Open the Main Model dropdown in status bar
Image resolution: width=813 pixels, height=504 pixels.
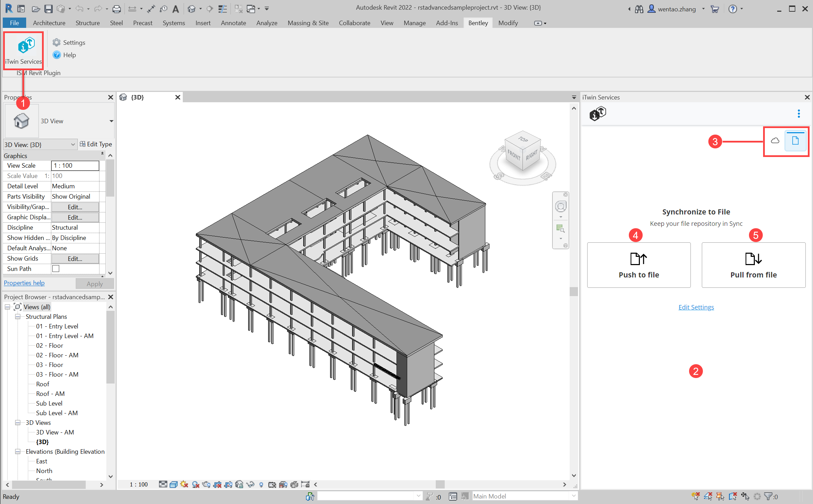573,496
